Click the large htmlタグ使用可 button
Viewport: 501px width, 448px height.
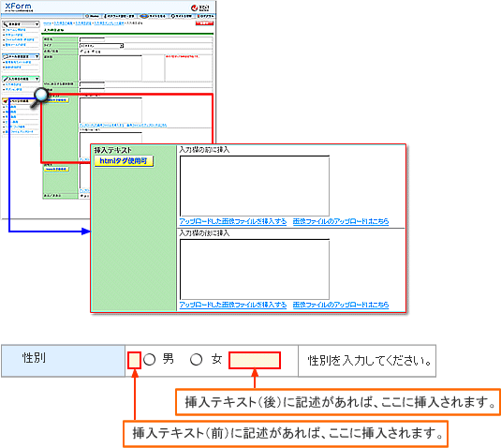click(124, 161)
